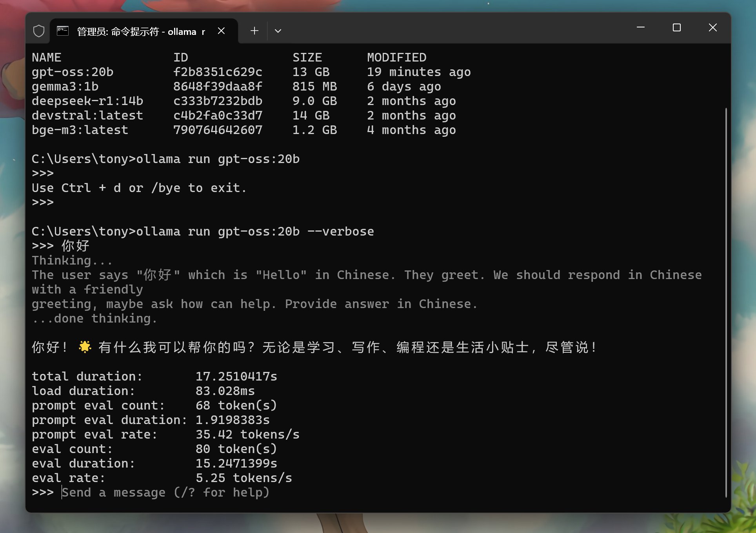Click the user input 你好 after the prompt
Viewport: 756px width, 533px height.
(x=76, y=246)
